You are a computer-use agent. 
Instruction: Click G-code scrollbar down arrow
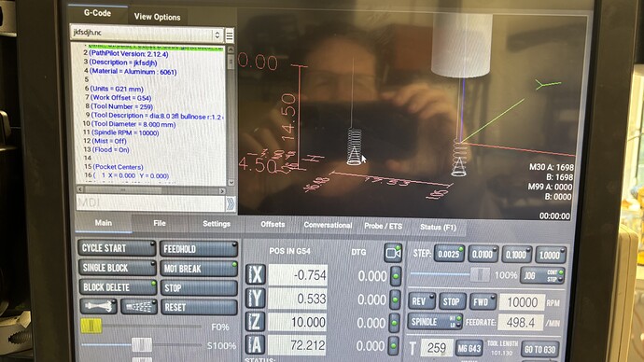231,182
